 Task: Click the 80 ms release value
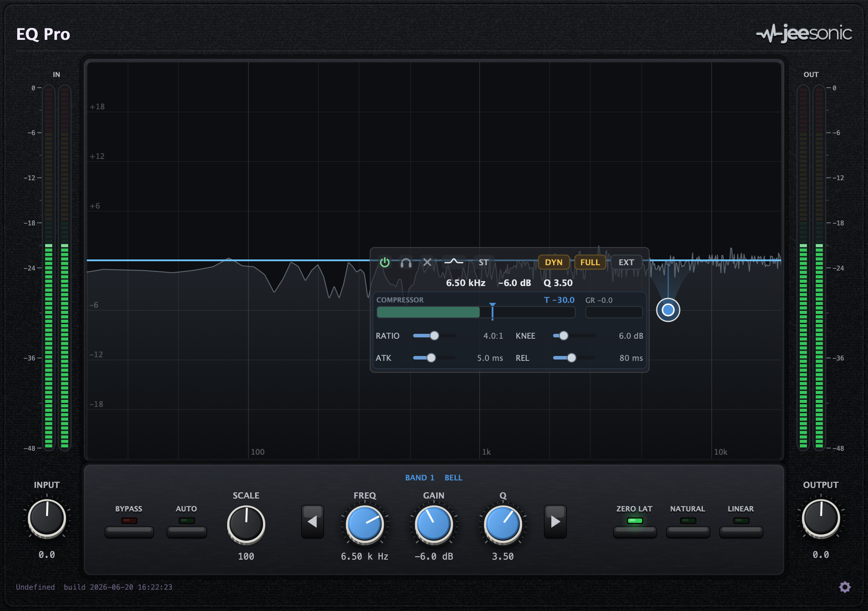[x=631, y=358]
